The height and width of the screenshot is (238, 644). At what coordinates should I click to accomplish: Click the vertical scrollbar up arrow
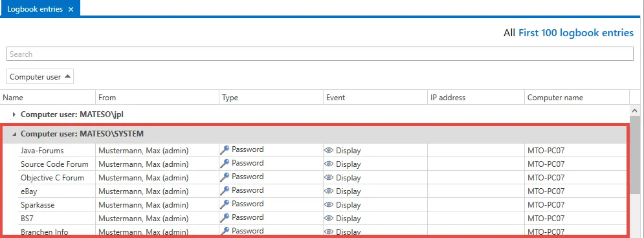pyautogui.click(x=634, y=111)
